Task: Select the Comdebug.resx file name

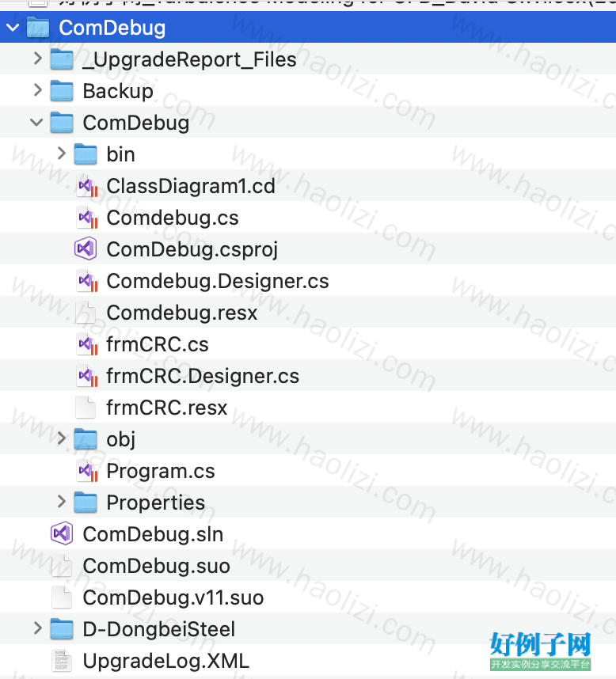Action: (182, 313)
